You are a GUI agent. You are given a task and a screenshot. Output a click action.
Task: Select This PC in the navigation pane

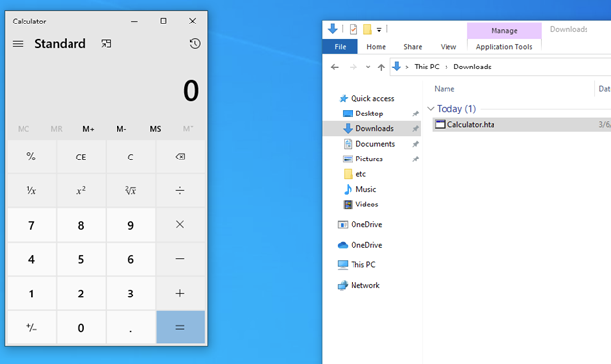click(362, 265)
